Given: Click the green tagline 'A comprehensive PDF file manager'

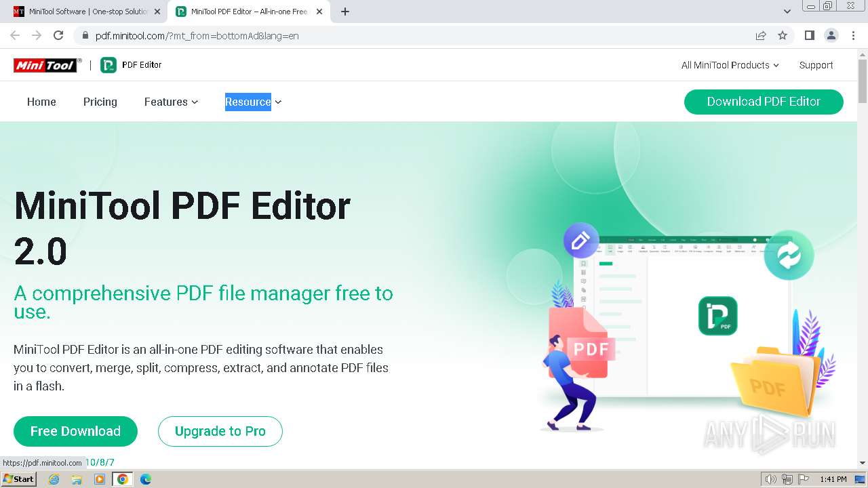Looking at the screenshot, I should pos(203,302).
